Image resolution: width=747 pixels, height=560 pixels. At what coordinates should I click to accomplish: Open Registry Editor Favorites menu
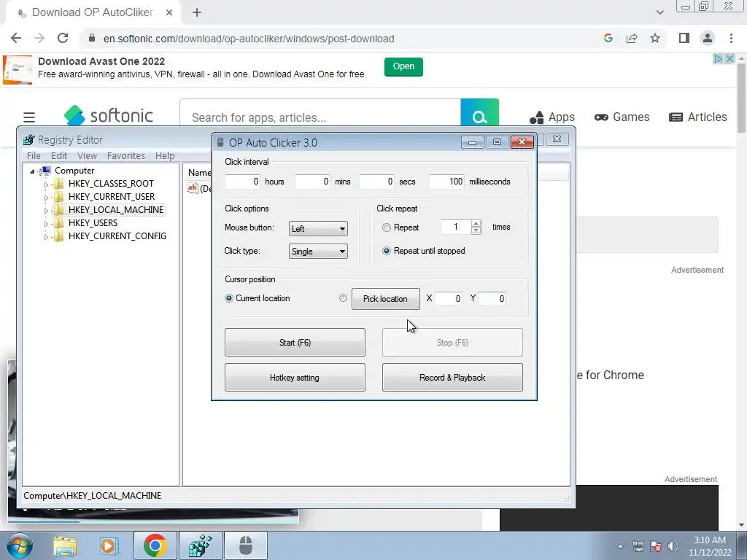point(125,156)
